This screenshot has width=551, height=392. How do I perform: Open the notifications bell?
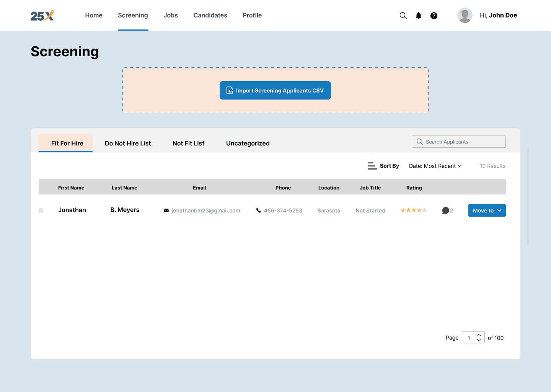[x=418, y=15]
